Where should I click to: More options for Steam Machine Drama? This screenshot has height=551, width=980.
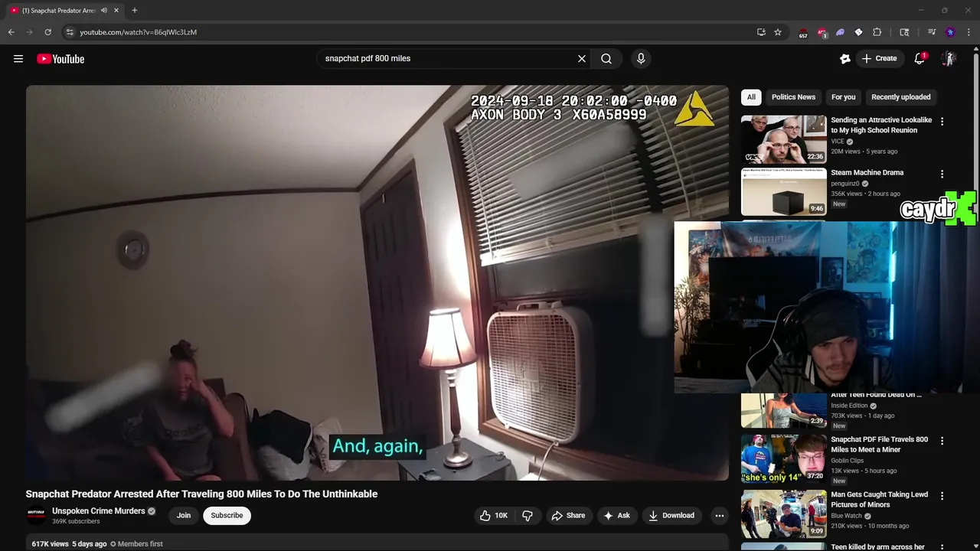pyautogui.click(x=942, y=174)
